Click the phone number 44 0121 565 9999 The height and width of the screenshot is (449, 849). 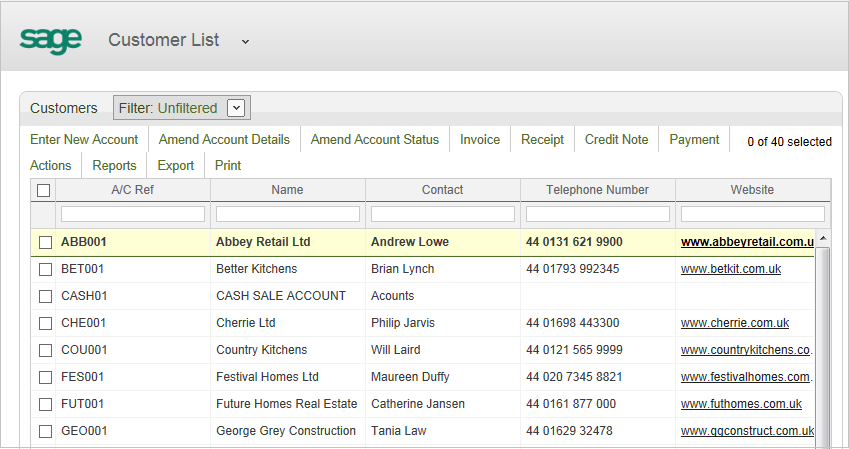pyautogui.click(x=574, y=350)
